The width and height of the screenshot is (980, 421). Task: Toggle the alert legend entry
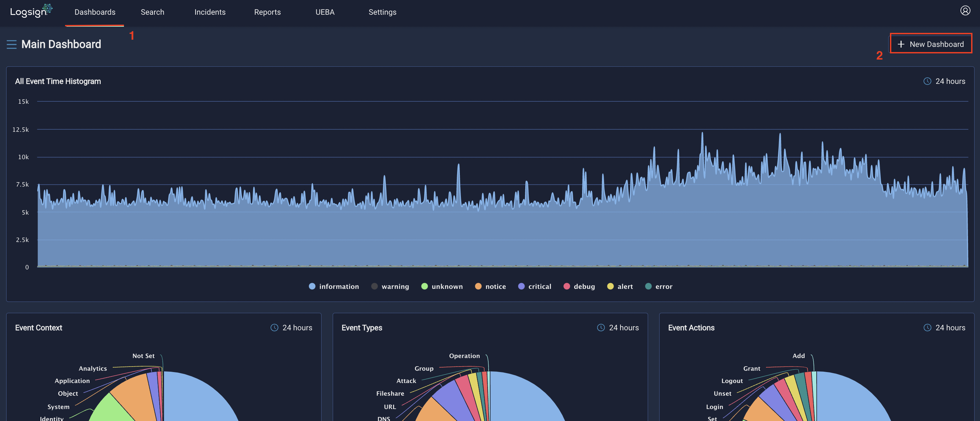click(x=620, y=286)
